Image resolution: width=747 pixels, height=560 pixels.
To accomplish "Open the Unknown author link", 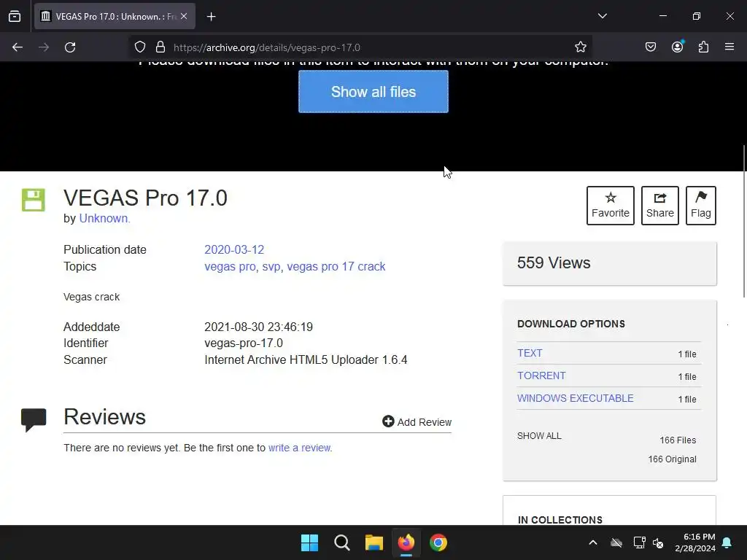I will [x=104, y=218].
